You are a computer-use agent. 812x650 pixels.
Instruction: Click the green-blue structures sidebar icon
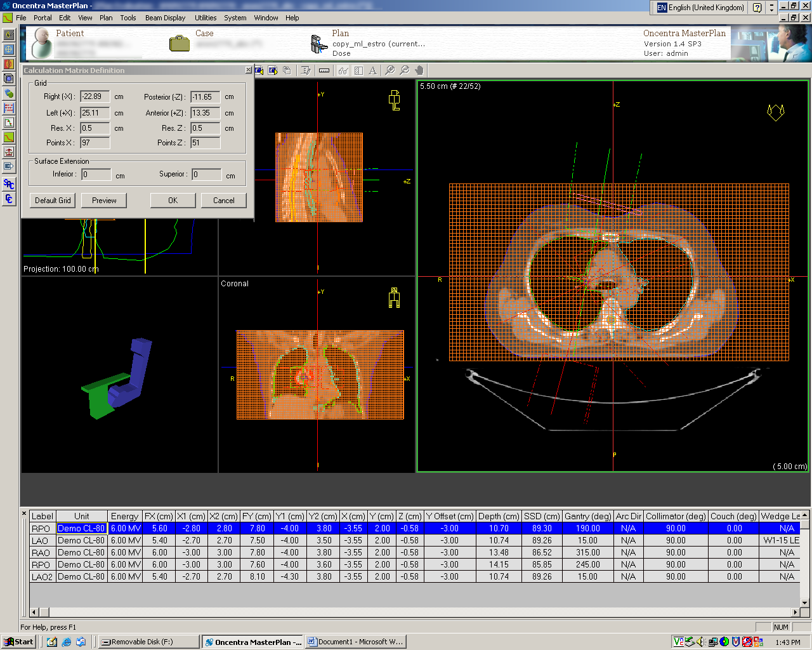[x=9, y=93]
